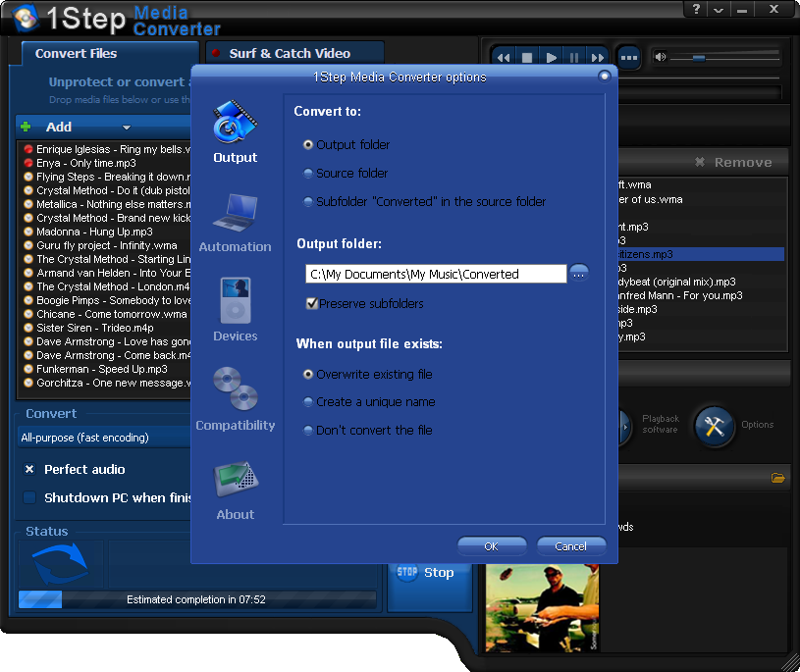Click the video preview thumbnail

point(543,608)
